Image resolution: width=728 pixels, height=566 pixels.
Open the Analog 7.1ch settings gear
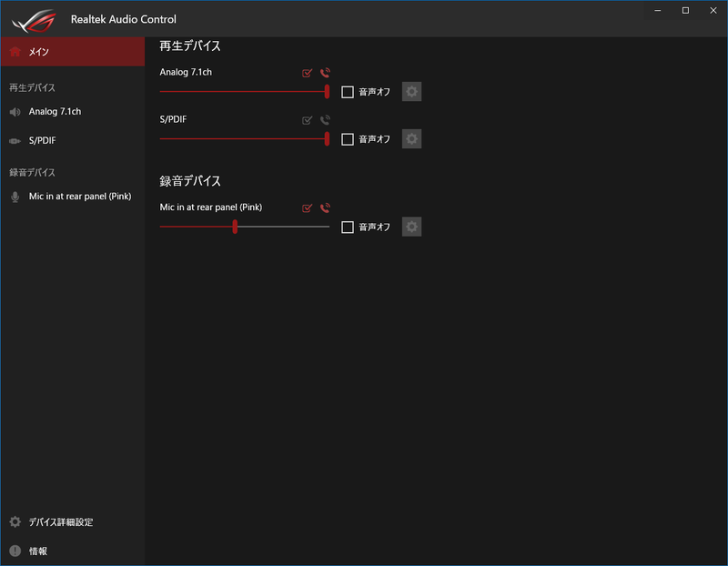(412, 91)
